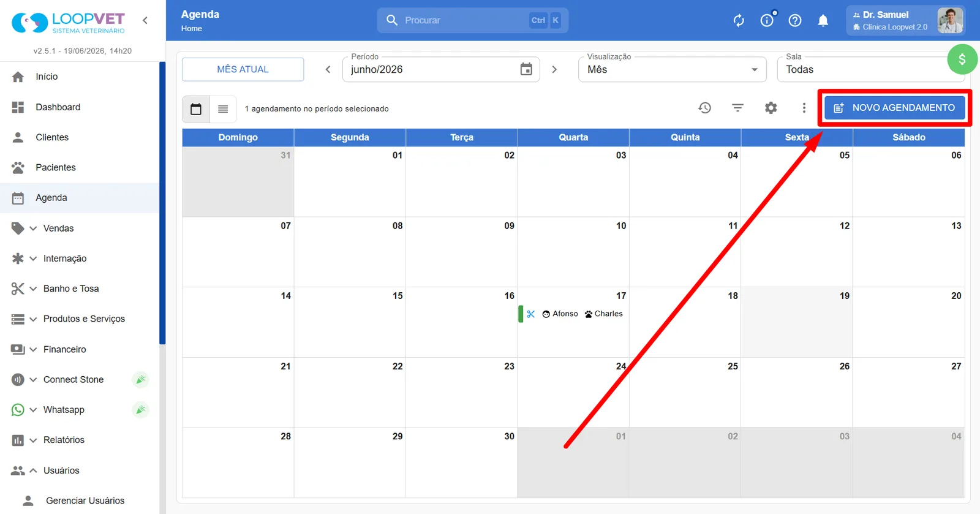Collapse the sidebar with the chevron arrow
Image resolution: width=980 pixels, height=514 pixels.
145,20
